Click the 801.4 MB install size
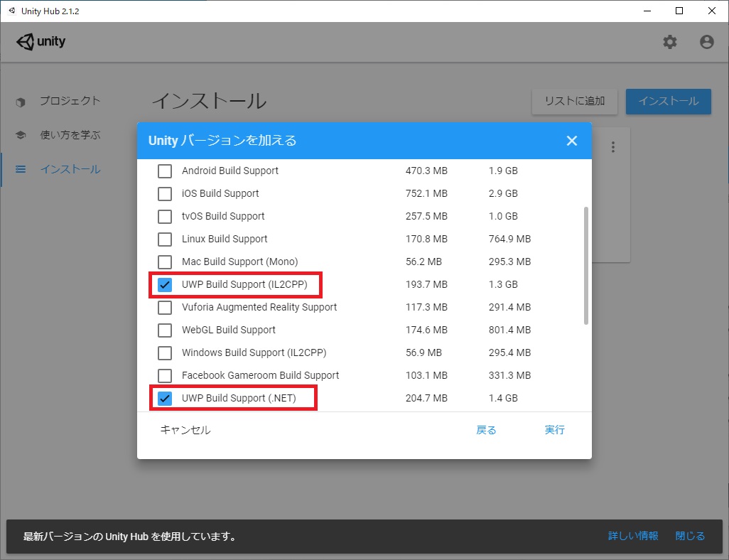 (x=509, y=330)
